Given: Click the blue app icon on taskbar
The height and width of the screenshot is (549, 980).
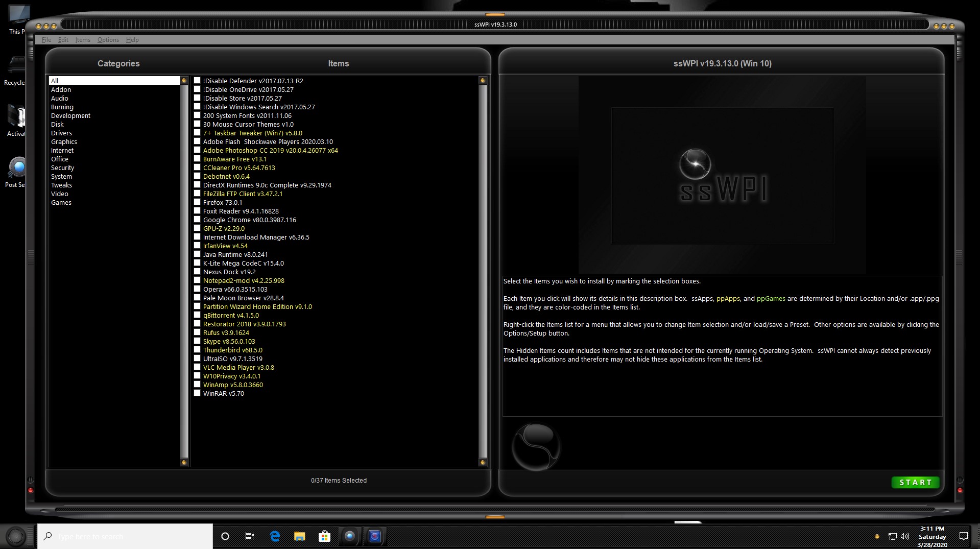Looking at the screenshot, I should 375,536.
